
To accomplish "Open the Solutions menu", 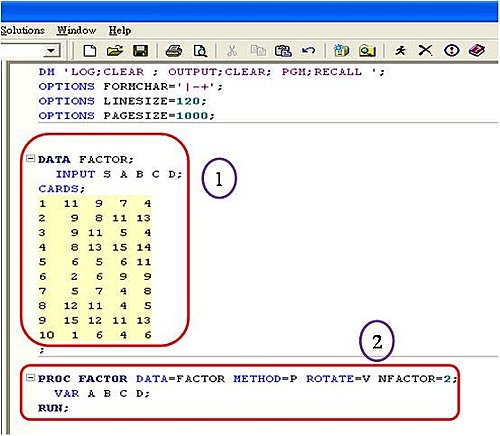I will 22,30.
